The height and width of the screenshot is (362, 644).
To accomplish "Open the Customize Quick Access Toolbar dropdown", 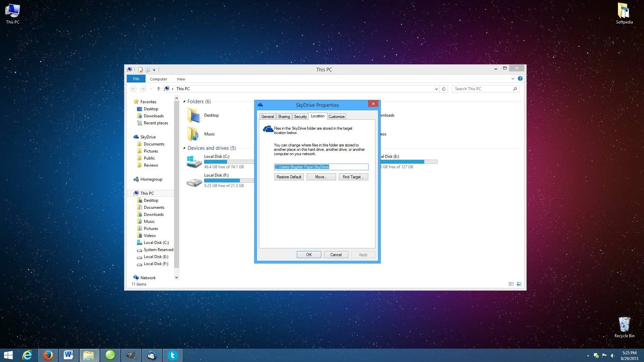I will pos(154,70).
